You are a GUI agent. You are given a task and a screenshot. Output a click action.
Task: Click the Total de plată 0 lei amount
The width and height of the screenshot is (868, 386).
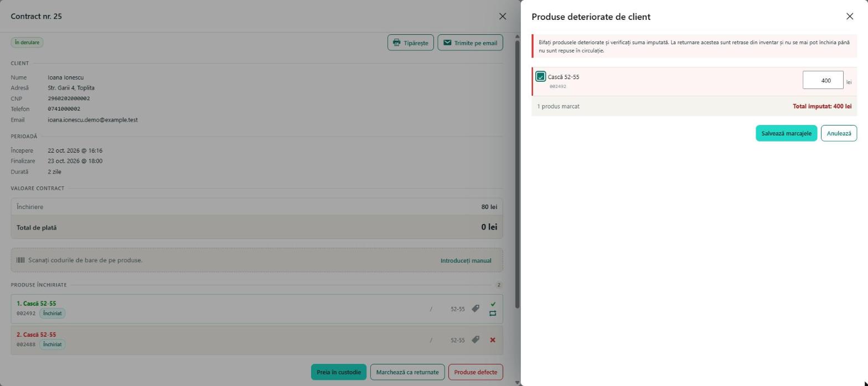click(x=489, y=227)
